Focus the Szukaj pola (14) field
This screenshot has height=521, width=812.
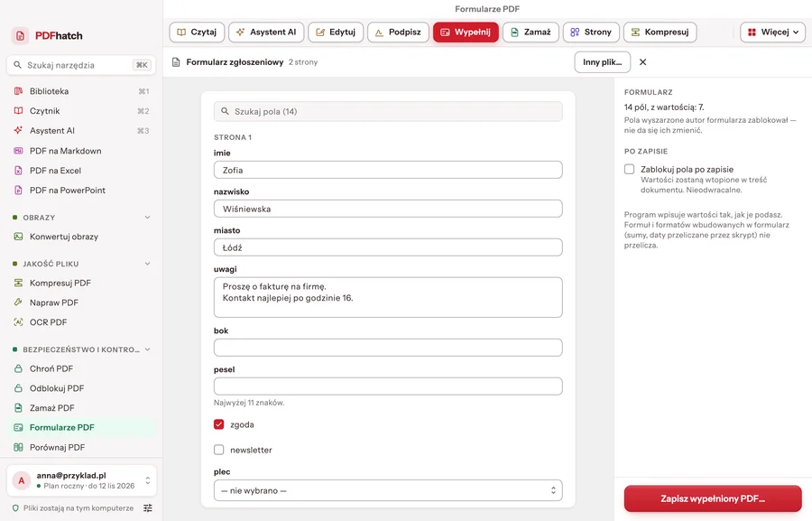click(388, 111)
